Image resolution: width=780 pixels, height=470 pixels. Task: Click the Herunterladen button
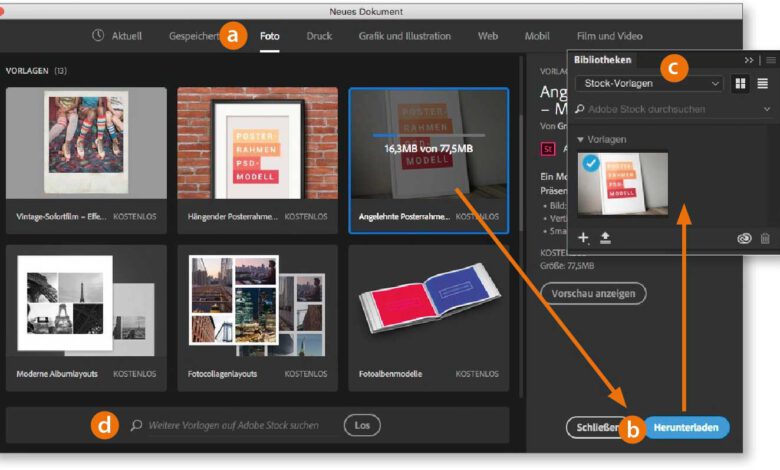click(686, 427)
